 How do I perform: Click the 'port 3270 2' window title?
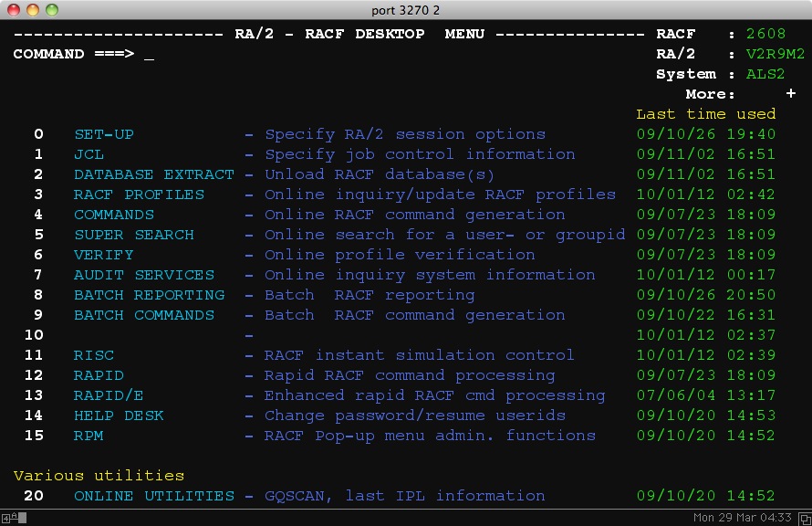pos(405,10)
